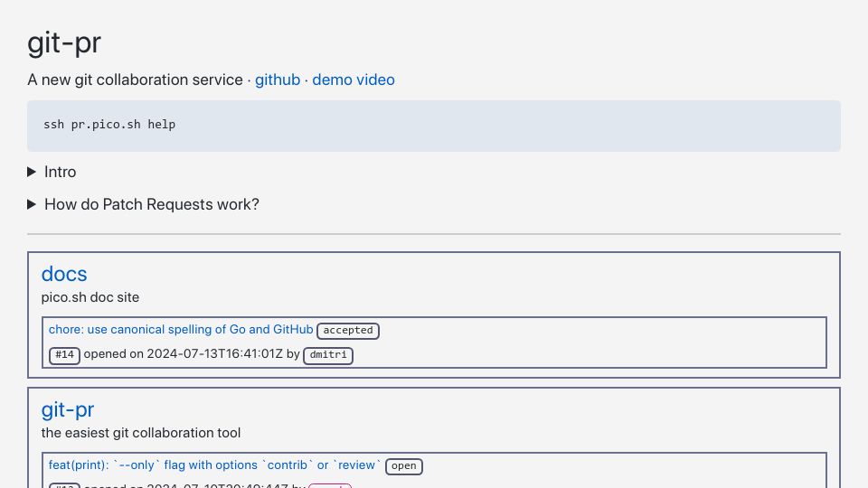
Task: Open feat(print) --only flag patch request
Action: 215,465
